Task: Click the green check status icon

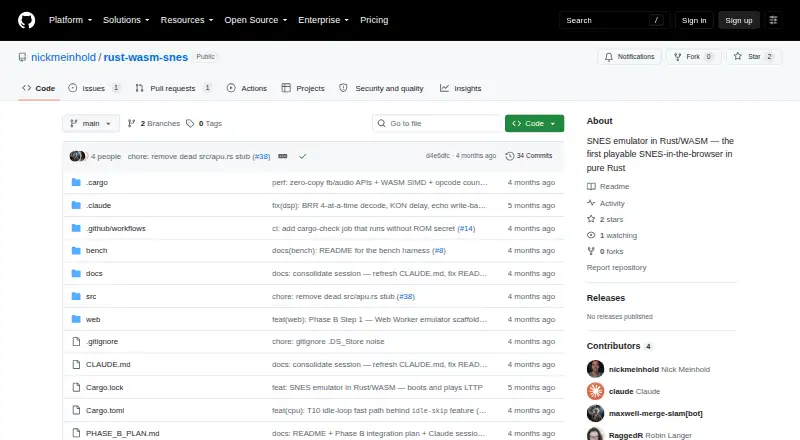Action: (x=303, y=156)
